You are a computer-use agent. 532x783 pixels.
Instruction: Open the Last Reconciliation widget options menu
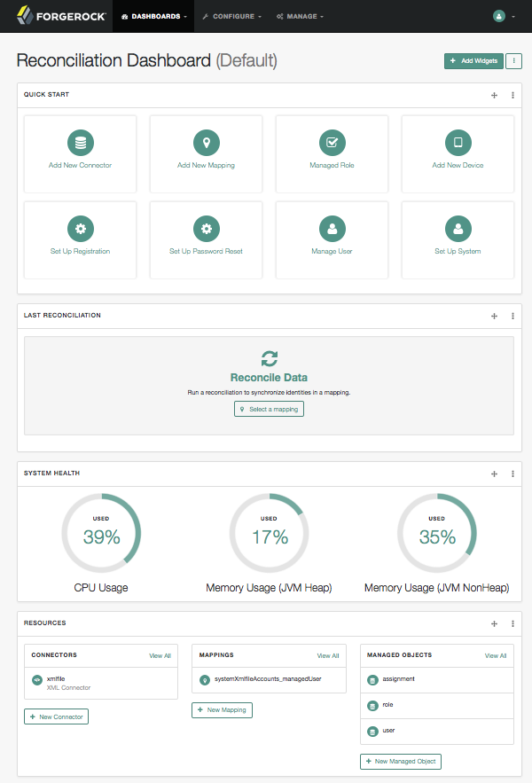pyautogui.click(x=512, y=316)
